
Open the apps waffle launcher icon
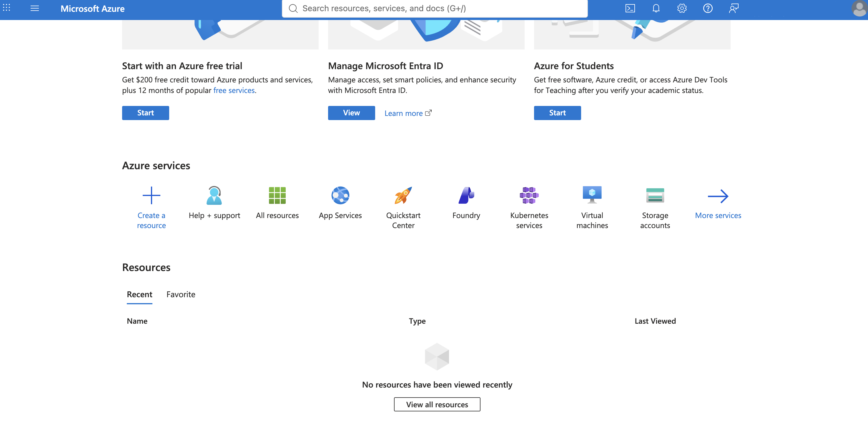[x=7, y=8]
